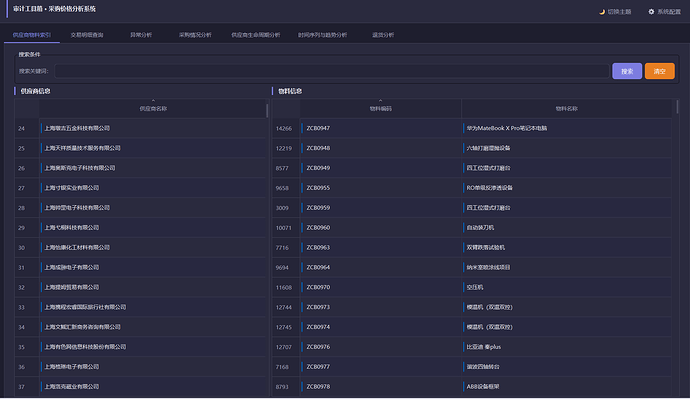This screenshot has width=690, height=399.
Task: Sort suppliers using 供应商名称 header arrow
Action: (153, 101)
